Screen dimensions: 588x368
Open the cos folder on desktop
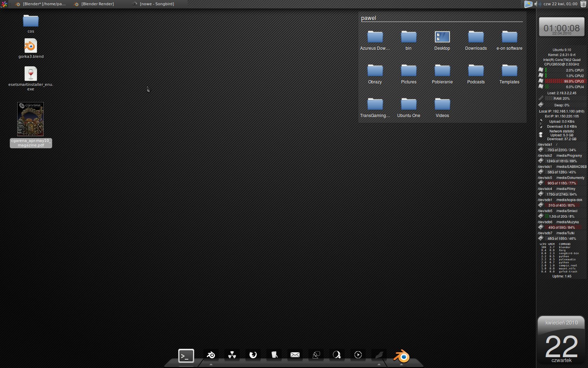point(31,21)
